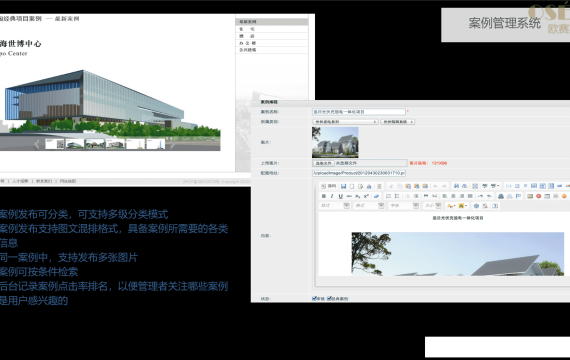Click the Cut scissors icon in editor
The width and height of the screenshot is (570, 360).
pyautogui.click(x=391, y=186)
